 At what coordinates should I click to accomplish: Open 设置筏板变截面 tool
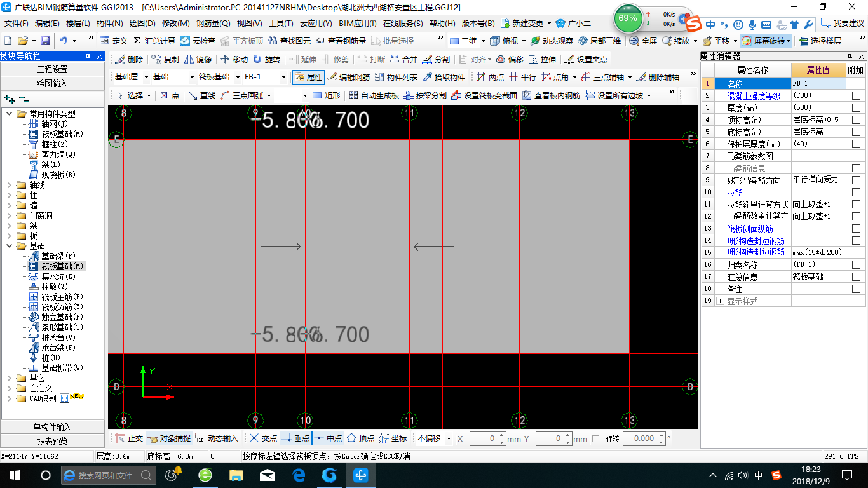[484, 95]
